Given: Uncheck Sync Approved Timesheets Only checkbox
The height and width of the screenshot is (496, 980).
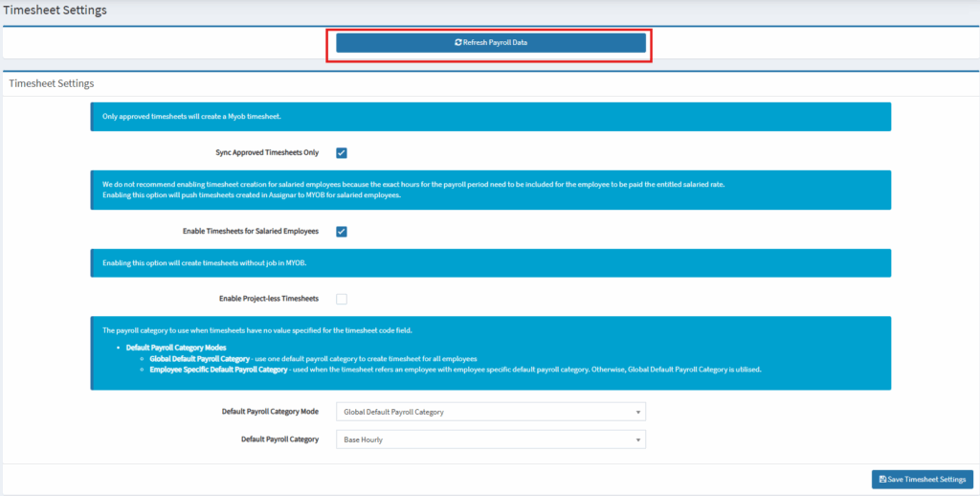Looking at the screenshot, I should [x=342, y=152].
